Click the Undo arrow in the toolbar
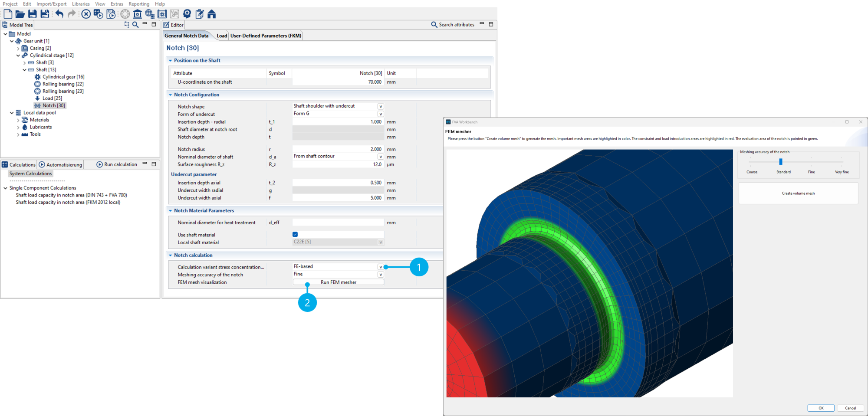 pyautogui.click(x=59, y=14)
